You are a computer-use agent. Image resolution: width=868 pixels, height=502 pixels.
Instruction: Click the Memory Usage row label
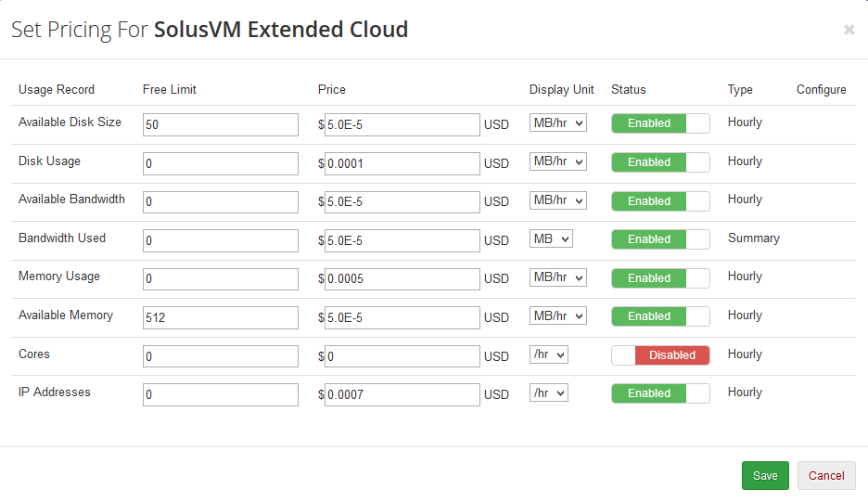click(x=59, y=276)
